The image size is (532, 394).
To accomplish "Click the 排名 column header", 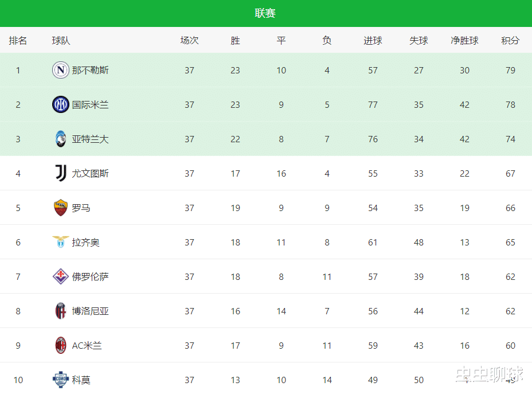I will coord(18,41).
